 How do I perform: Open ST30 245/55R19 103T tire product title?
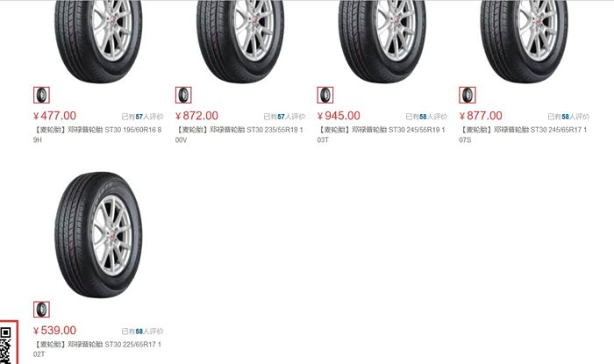381,134
